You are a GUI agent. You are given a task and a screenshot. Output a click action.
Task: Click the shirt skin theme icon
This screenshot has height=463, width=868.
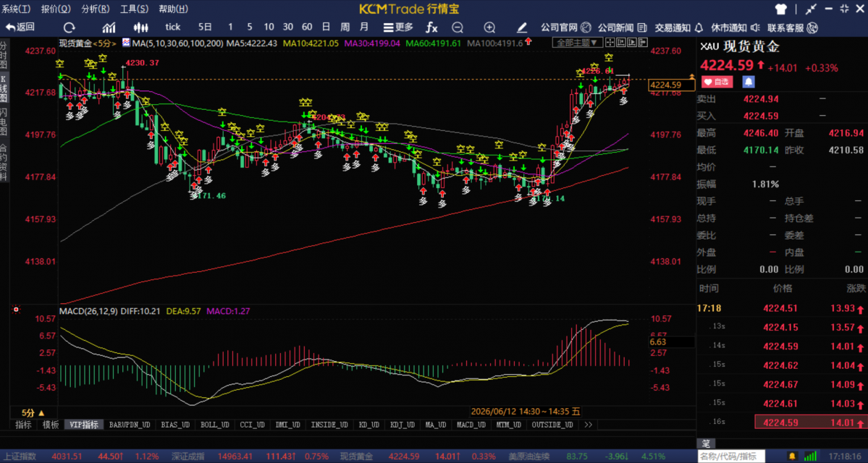(x=780, y=9)
